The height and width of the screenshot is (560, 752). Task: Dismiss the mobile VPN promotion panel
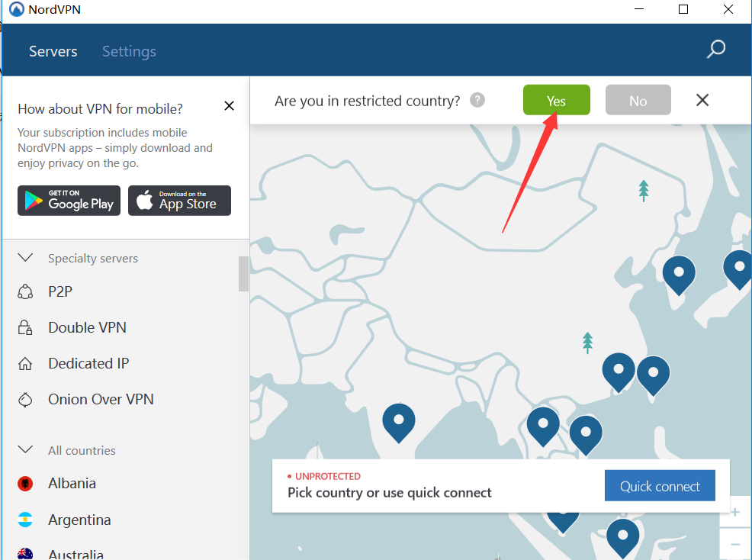[229, 106]
